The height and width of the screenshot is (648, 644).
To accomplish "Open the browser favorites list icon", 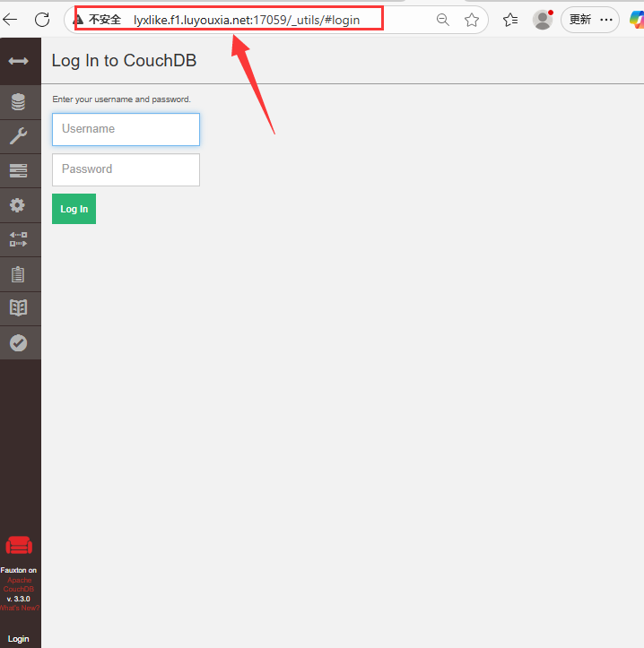I will 510,20.
